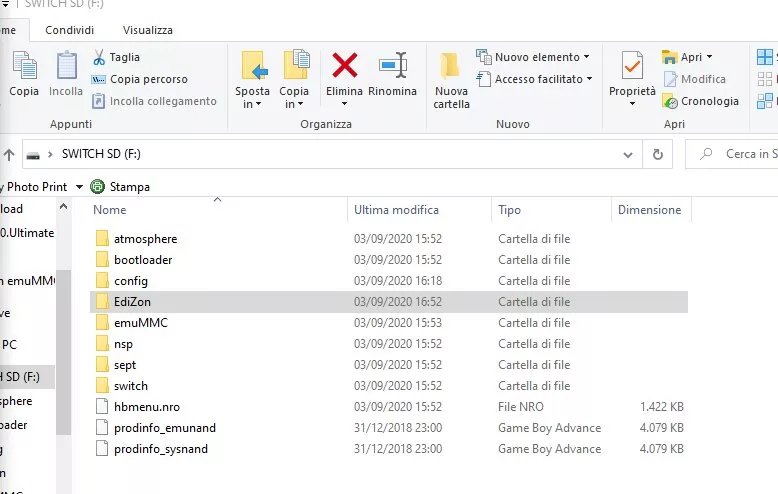Viewport: 778px width, 494px height.
Task: Open the Proprietà icon
Action: (x=632, y=66)
